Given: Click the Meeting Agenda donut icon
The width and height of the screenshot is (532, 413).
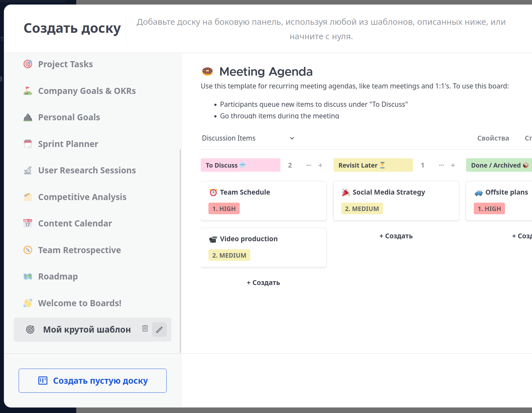Looking at the screenshot, I should click(x=207, y=71).
